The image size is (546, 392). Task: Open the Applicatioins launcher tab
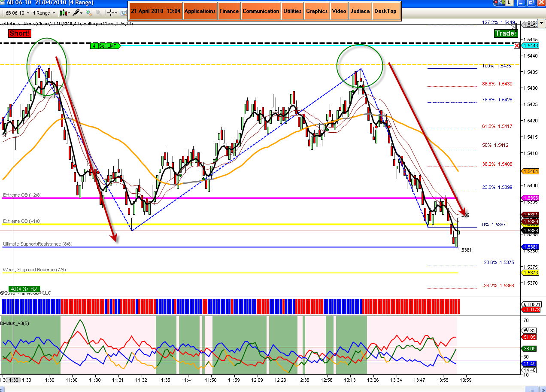[x=200, y=11]
